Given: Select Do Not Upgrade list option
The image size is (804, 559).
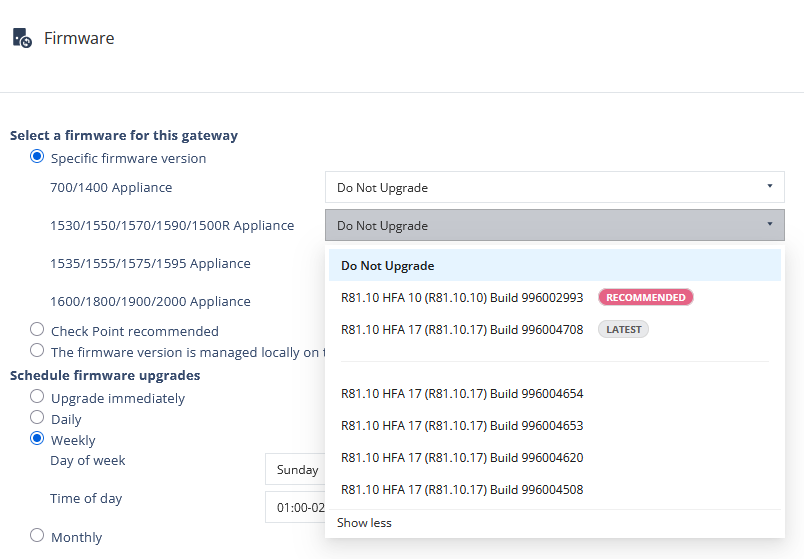Looking at the screenshot, I should point(555,265).
